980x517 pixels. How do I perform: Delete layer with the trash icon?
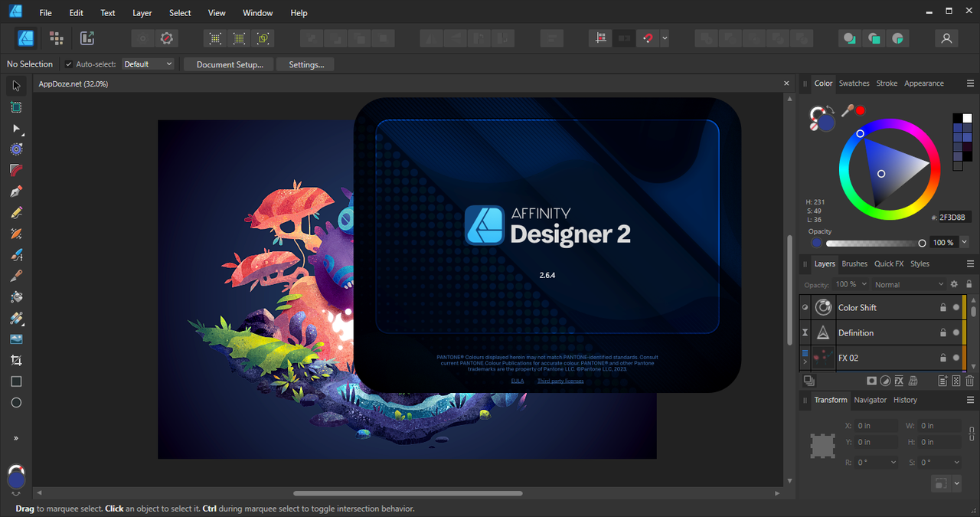pyautogui.click(x=970, y=381)
